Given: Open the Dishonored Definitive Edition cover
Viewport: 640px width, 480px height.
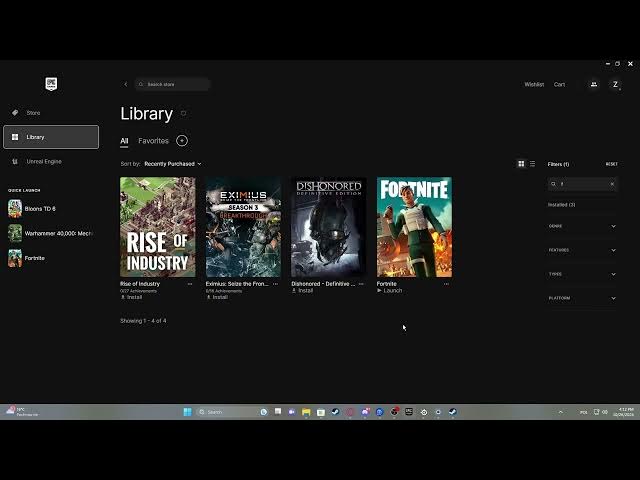Looking at the screenshot, I should coord(329,227).
